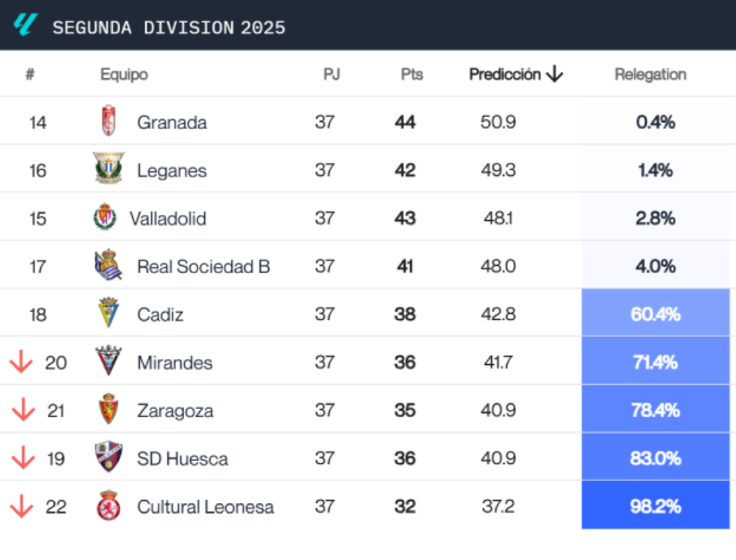The image size is (736, 560).
Task: Sort by the Pts column header
Action: [412, 74]
